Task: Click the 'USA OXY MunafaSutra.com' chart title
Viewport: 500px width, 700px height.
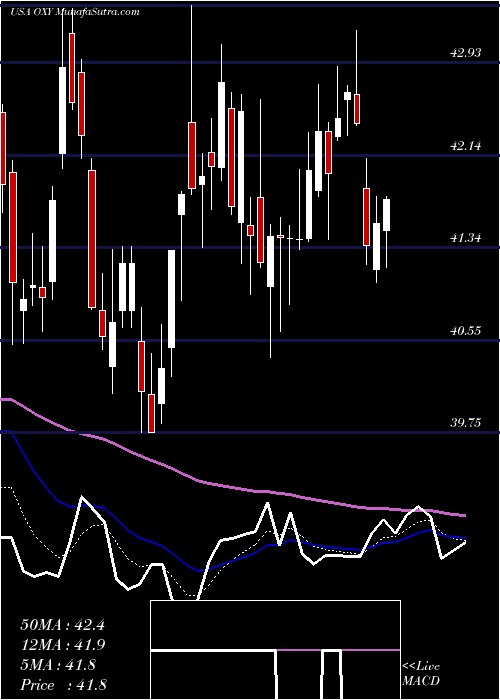Action: tap(75, 12)
